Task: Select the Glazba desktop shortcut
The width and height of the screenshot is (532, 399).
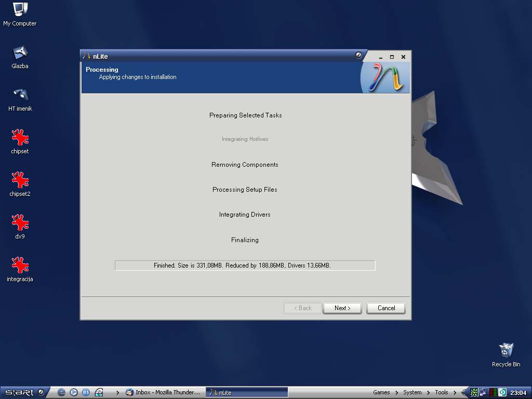Action: [20, 53]
